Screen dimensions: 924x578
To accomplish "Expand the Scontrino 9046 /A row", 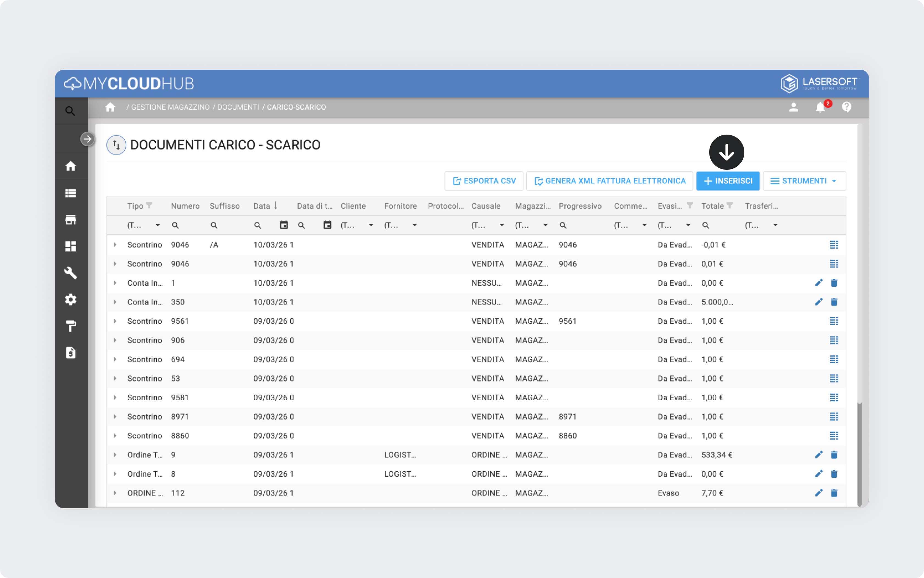I will 115,245.
